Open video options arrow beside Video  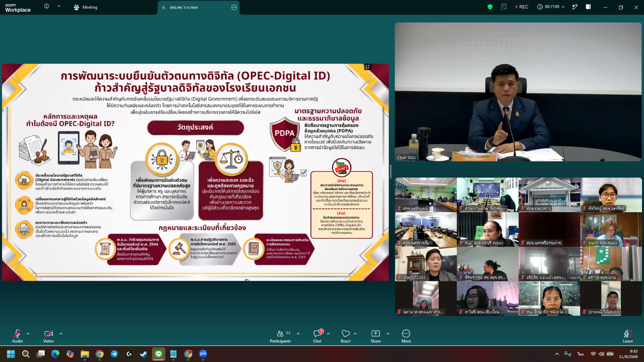[61, 333]
